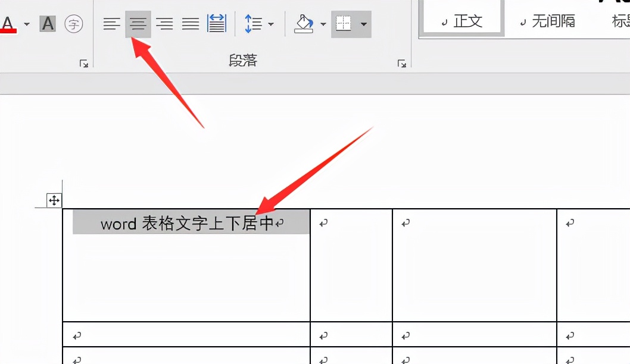Select the align right option
The width and height of the screenshot is (630, 364).
(x=165, y=24)
